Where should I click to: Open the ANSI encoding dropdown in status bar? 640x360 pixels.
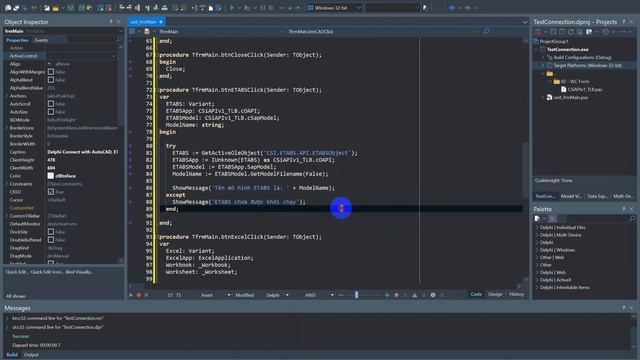coord(332,295)
